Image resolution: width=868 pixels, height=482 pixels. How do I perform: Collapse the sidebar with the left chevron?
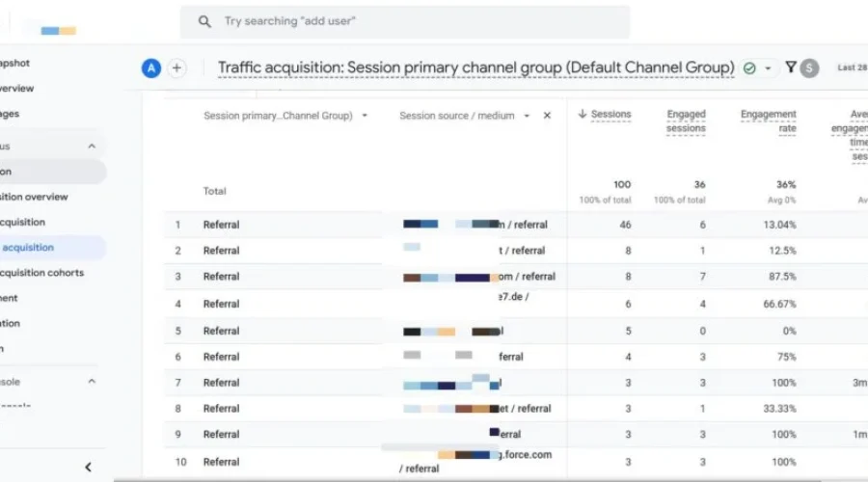click(88, 468)
